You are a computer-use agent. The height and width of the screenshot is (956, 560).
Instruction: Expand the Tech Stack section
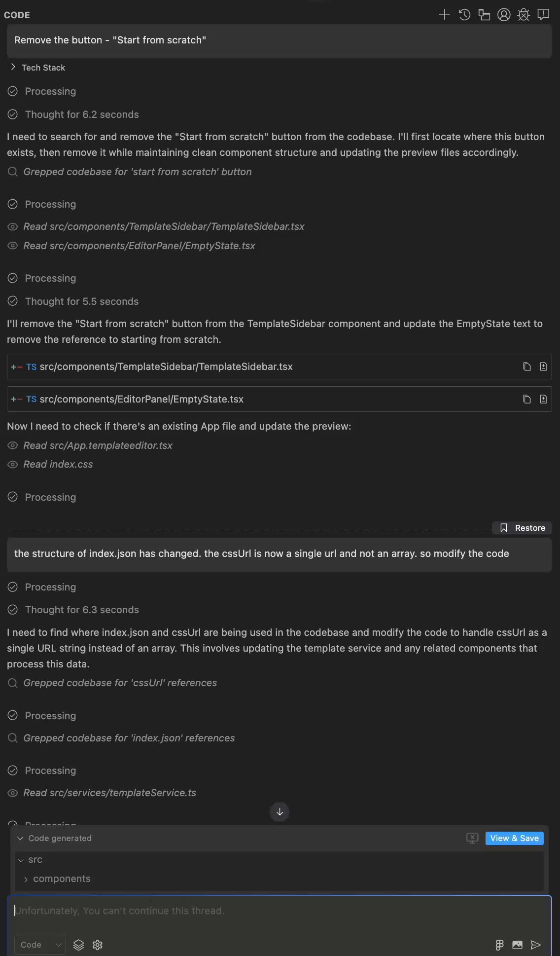13,67
